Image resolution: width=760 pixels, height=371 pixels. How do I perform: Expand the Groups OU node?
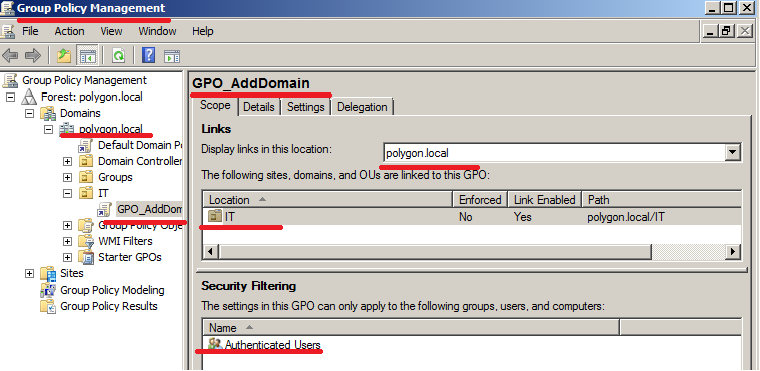click(67, 177)
